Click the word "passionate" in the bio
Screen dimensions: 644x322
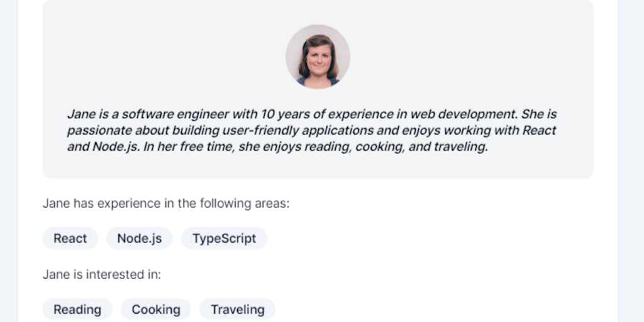tap(97, 131)
